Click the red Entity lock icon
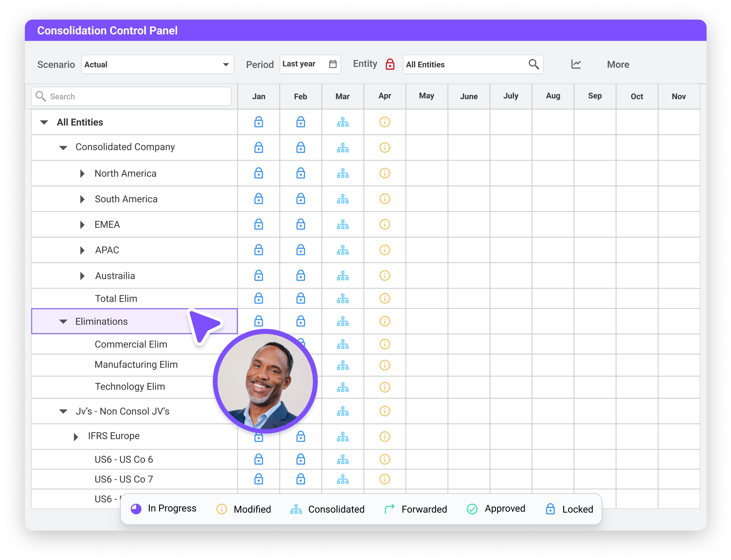 tap(390, 64)
